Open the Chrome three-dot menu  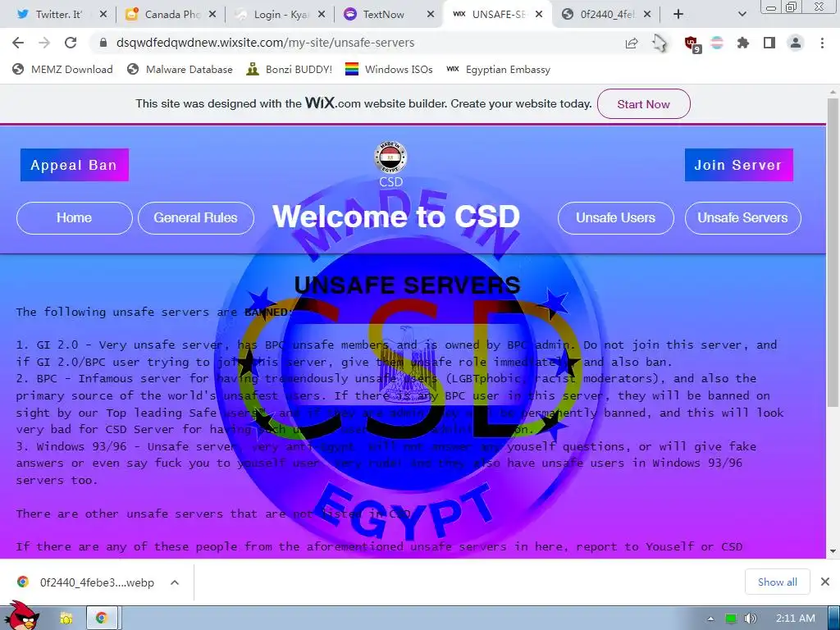click(x=822, y=43)
